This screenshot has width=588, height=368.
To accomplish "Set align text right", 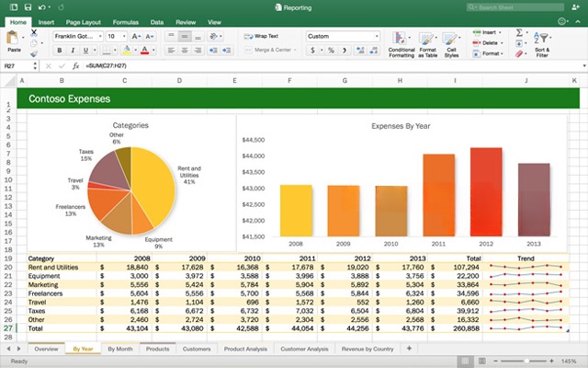I will coord(198,51).
